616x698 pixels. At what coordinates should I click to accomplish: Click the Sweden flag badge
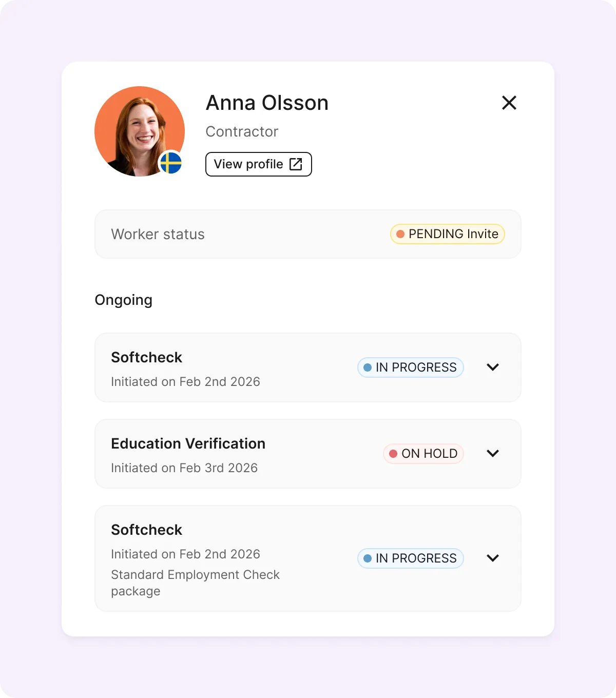pyautogui.click(x=171, y=163)
